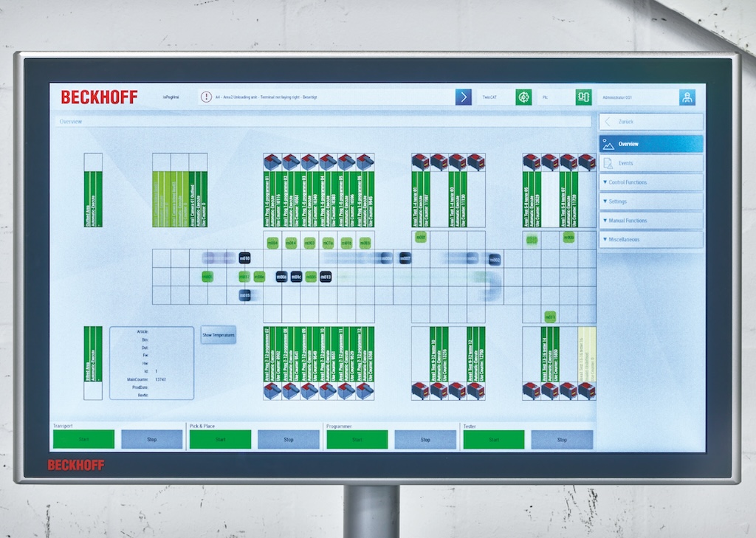Click the MainCounter value 13747

click(x=160, y=379)
